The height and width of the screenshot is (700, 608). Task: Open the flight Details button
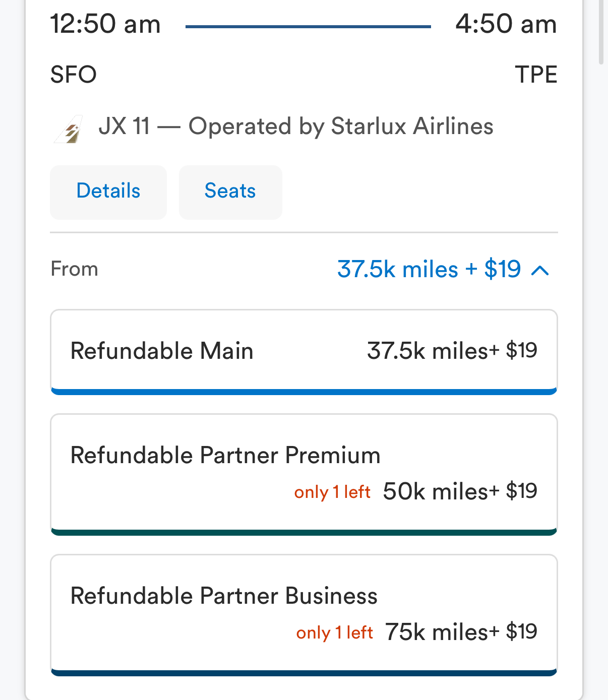pos(108,192)
